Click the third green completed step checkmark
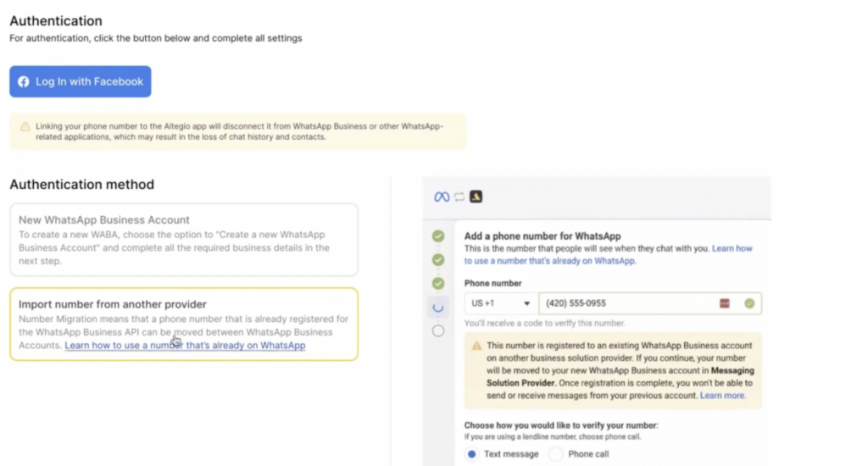The width and height of the screenshot is (868, 466). pos(438,283)
